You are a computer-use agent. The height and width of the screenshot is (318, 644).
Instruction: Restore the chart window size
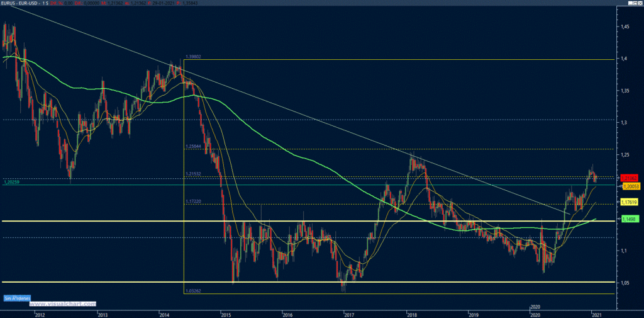click(635, 3)
